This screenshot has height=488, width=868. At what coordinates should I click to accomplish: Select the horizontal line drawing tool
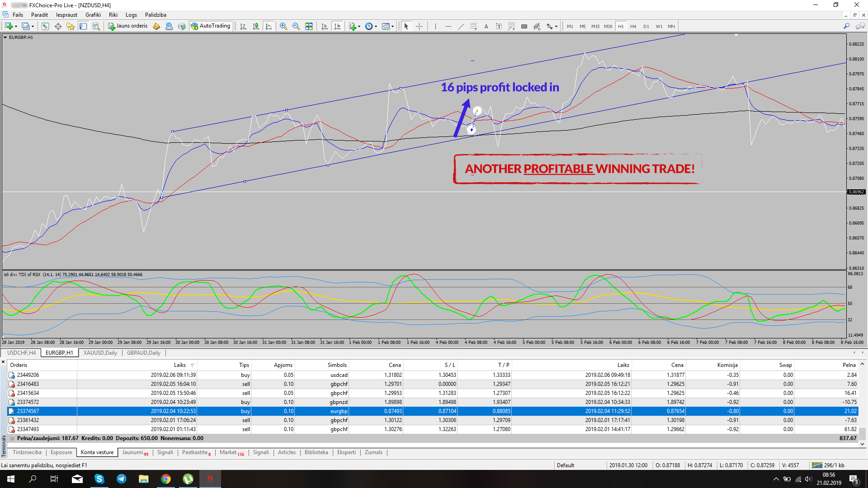click(x=448, y=26)
